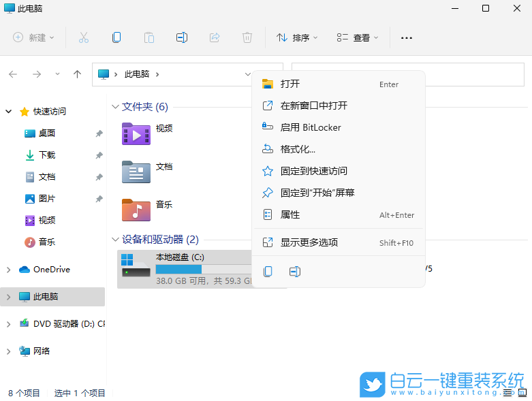Image resolution: width=532 pixels, height=401 pixels.
Task: Choose 启用 BitLocker in context menu
Action: pyautogui.click(x=339, y=127)
